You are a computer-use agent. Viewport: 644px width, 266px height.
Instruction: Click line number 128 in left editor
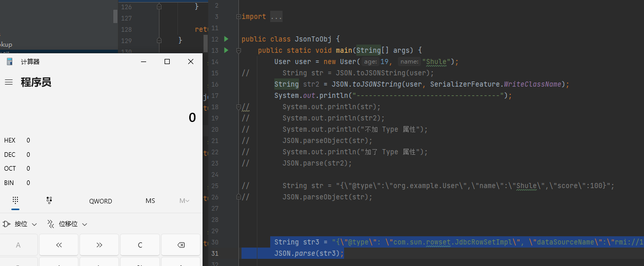point(126,29)
